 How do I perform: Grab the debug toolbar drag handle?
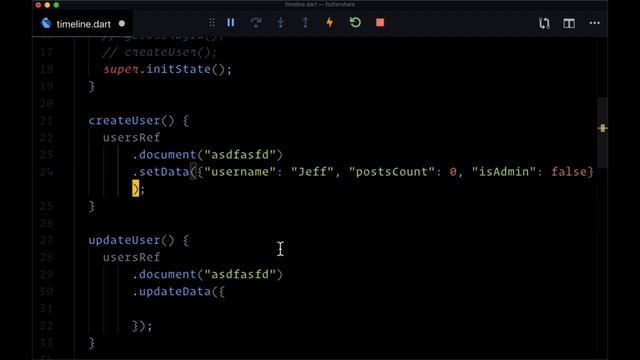(x=212, y=23)
